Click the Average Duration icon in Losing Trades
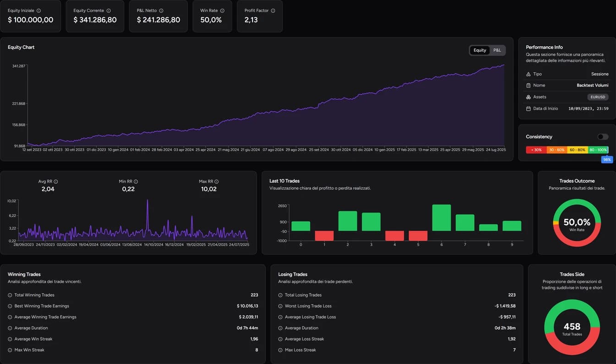Screen dimensions: 616x364 pyautogui.click(x=280, y=328)
